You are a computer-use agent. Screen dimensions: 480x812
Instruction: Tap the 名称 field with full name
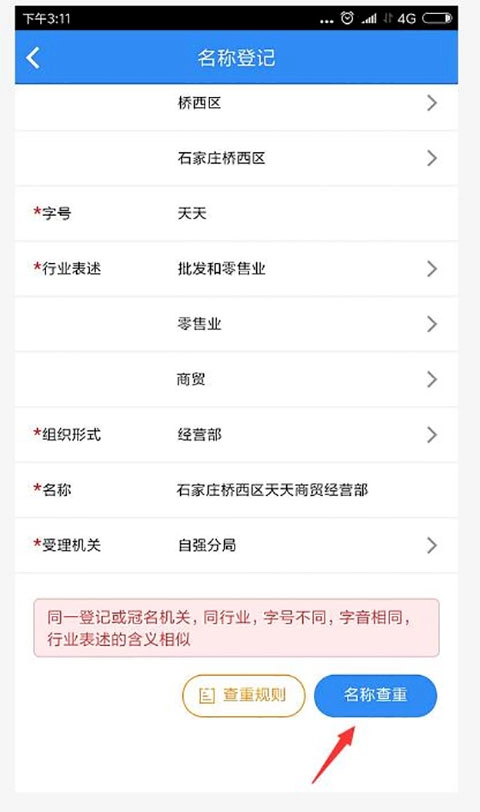236,489
